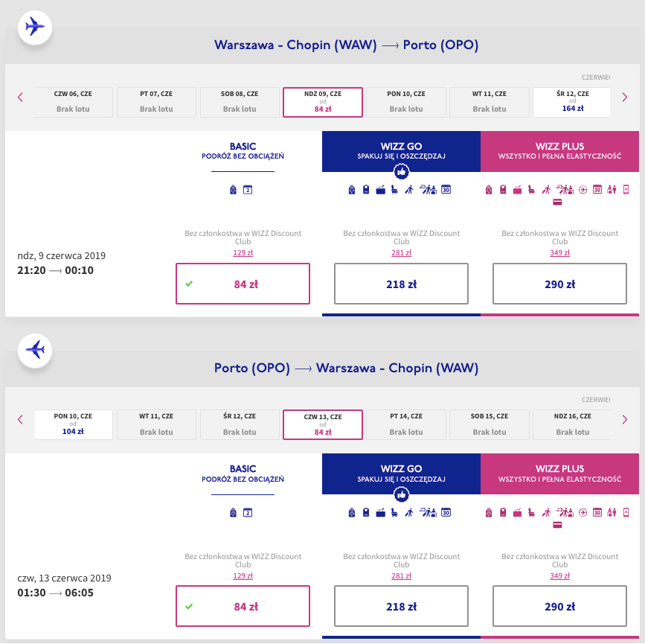Screen dimensions: 645x644
Task: Click the 30-day calendar icon in the return WIZZ GO features
Action: 446,512
